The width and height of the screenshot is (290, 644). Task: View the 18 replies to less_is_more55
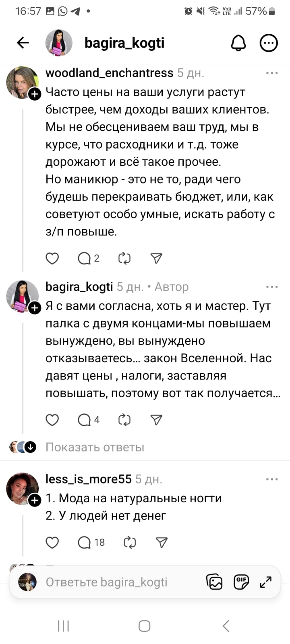(x=91, y=542)
